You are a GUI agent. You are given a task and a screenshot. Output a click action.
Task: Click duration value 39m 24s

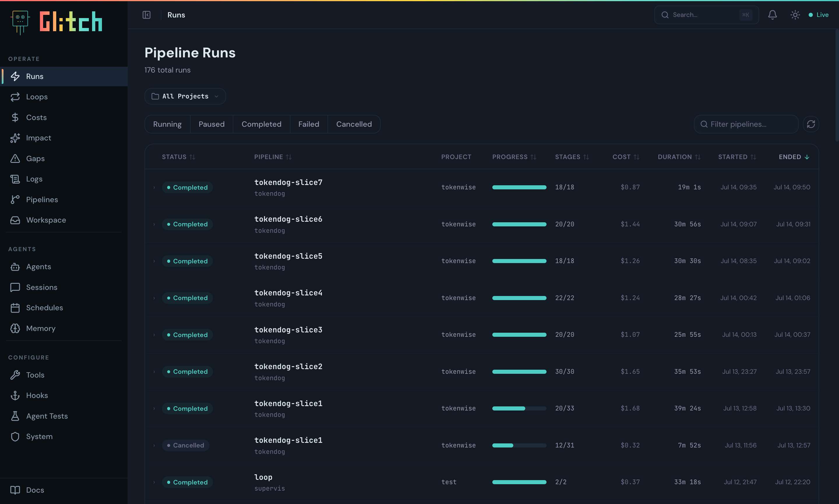pos(687,408)
